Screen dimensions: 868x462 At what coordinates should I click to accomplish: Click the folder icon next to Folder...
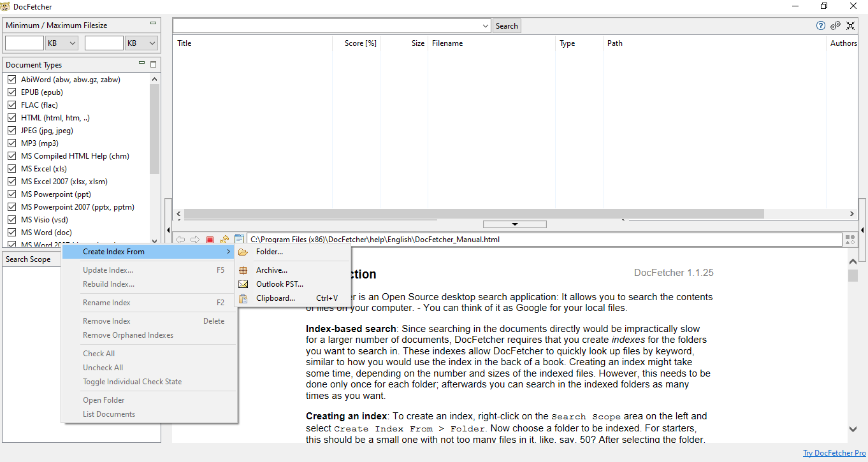tap(243, 252)
